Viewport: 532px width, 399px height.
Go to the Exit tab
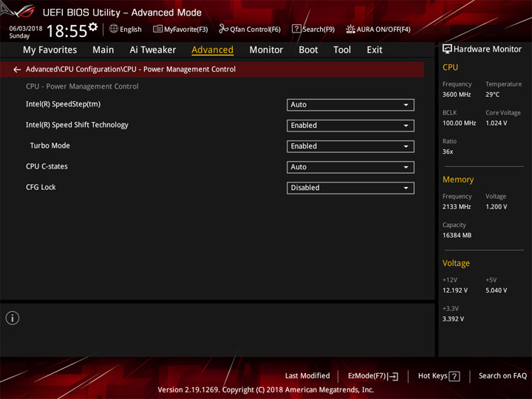point(375,50)
